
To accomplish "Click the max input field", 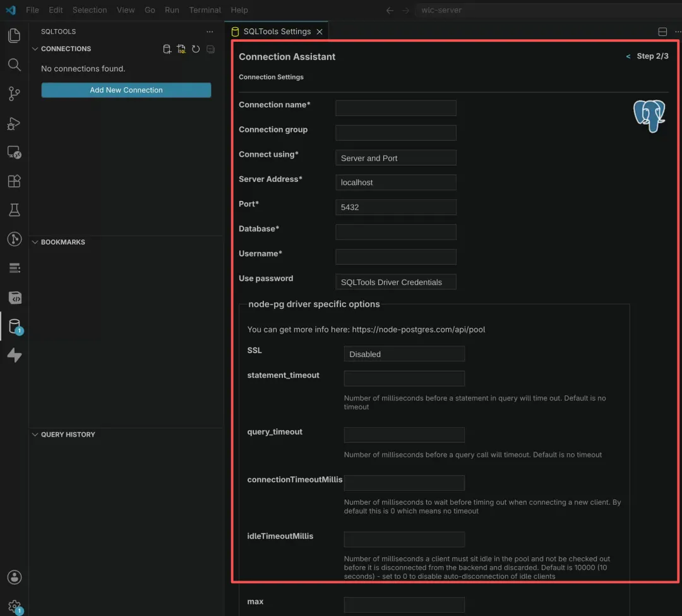I will pos(404,605).
